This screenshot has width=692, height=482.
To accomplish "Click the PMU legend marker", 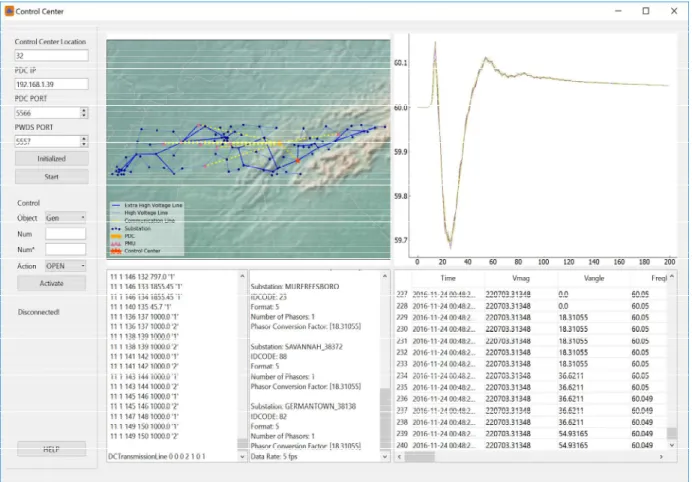I will click(116, 244).
